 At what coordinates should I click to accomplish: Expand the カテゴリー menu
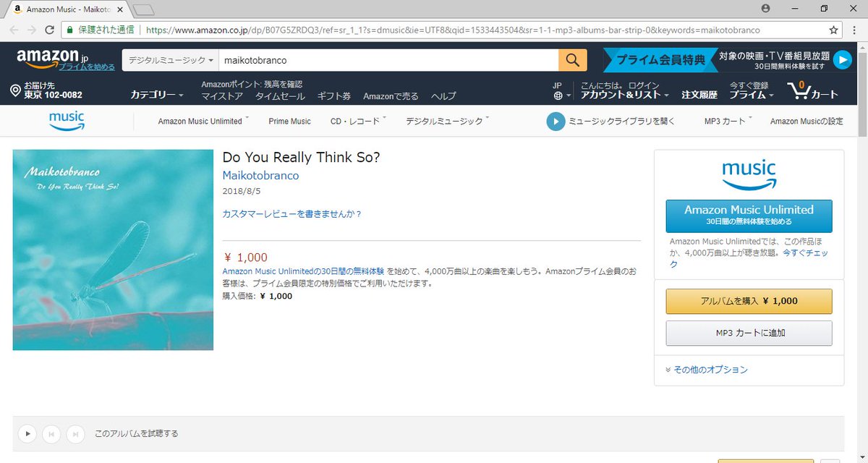tap(156, 95)
